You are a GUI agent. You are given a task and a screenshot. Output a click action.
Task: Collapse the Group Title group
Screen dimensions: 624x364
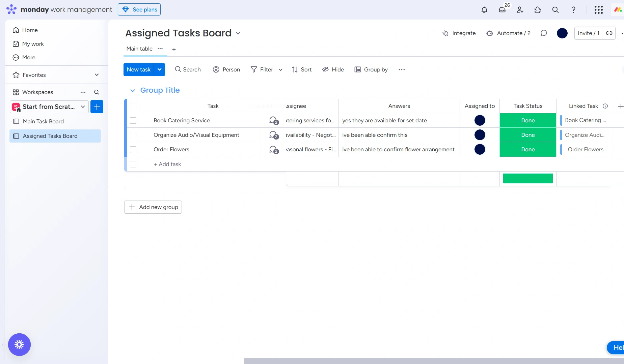(133, 91)
